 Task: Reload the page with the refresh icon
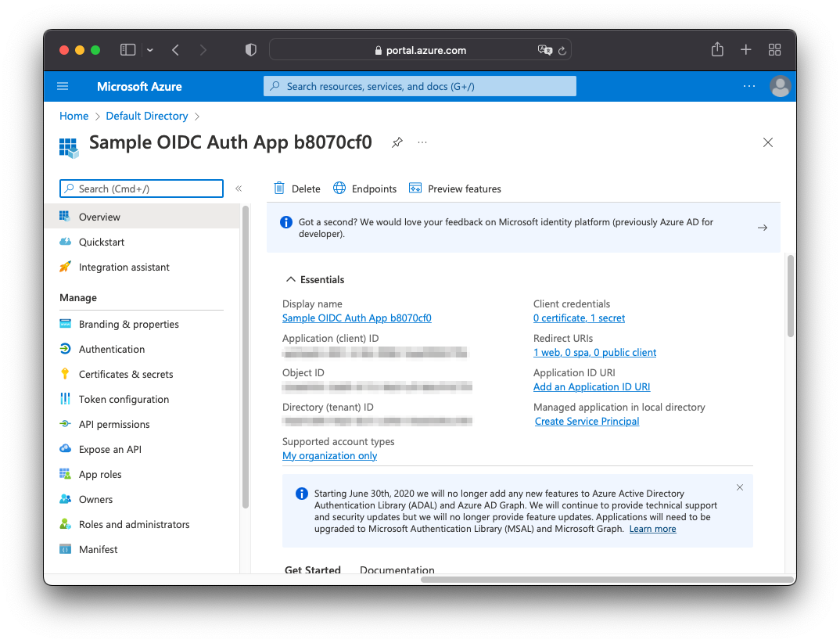pos(562,50)
